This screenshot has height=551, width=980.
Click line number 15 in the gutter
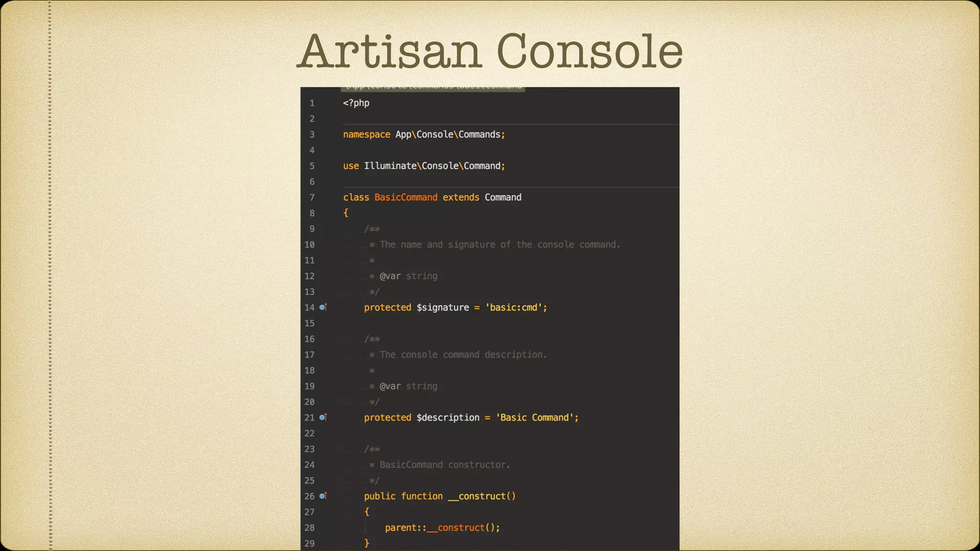310,323
